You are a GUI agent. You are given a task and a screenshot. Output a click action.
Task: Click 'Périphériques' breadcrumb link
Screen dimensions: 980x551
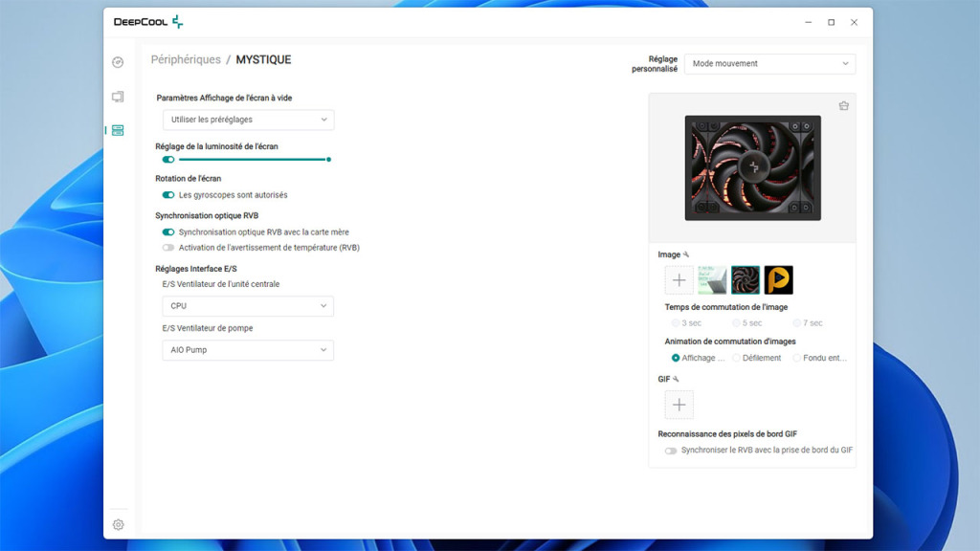[186, 59]
